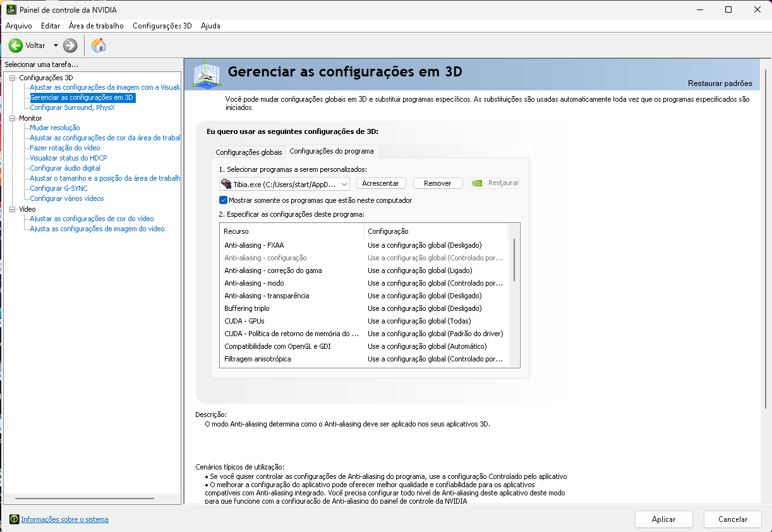The width and height of the screenshot is (772, 532).
Task: Open 'Configurar vários vídeos' tree item
Action: [x=67, y=198]
